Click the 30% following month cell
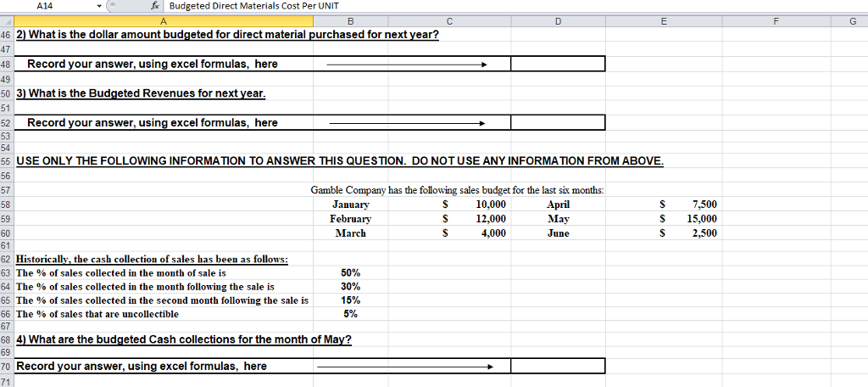 click(x=350, y=287)
